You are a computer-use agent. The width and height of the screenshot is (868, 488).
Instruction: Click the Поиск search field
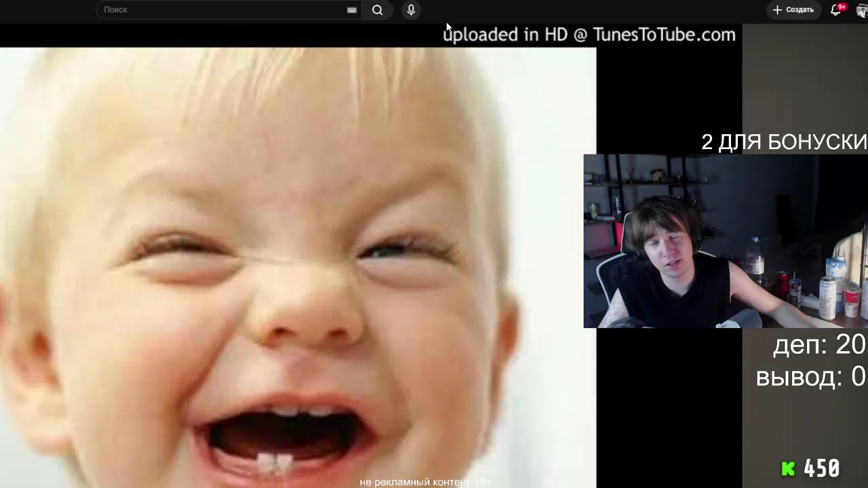(227, 10)
